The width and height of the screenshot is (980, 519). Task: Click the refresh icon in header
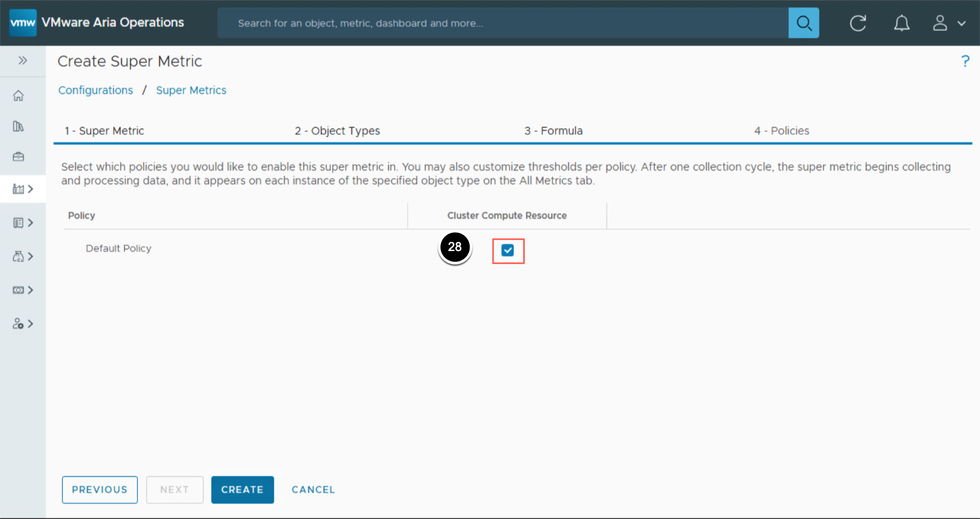click(x=858, y=23)
